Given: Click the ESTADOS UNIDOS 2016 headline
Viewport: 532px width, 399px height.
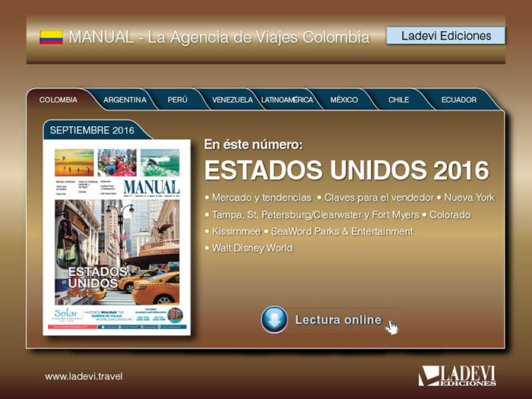Looking at the screenshot, I should click(x=346, y=169).
